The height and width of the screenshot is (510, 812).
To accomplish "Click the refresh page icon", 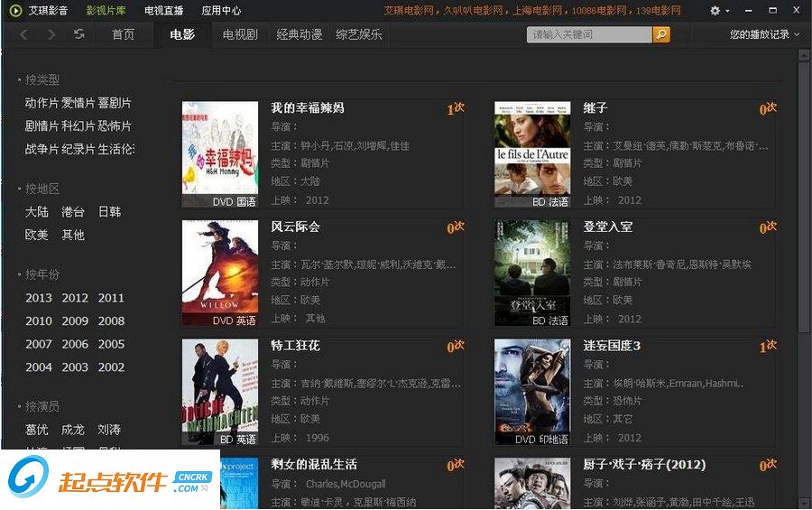I will [78, 34].
